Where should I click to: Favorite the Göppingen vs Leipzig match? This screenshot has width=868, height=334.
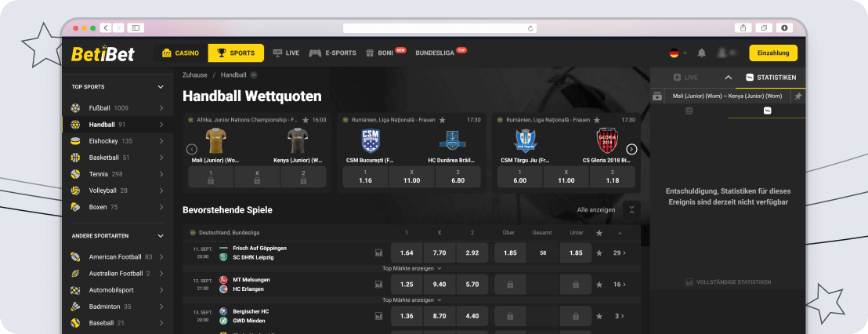point(599,253)
